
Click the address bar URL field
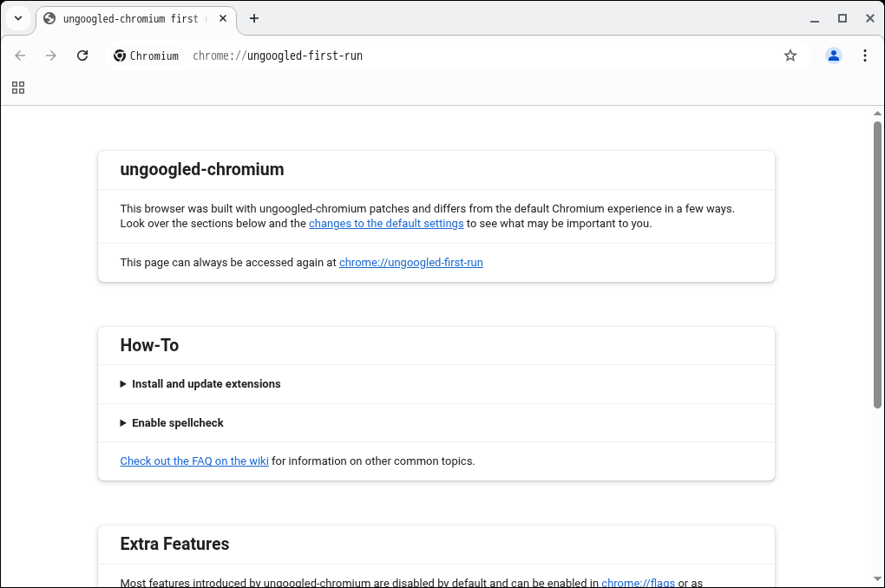coord(477,56)
